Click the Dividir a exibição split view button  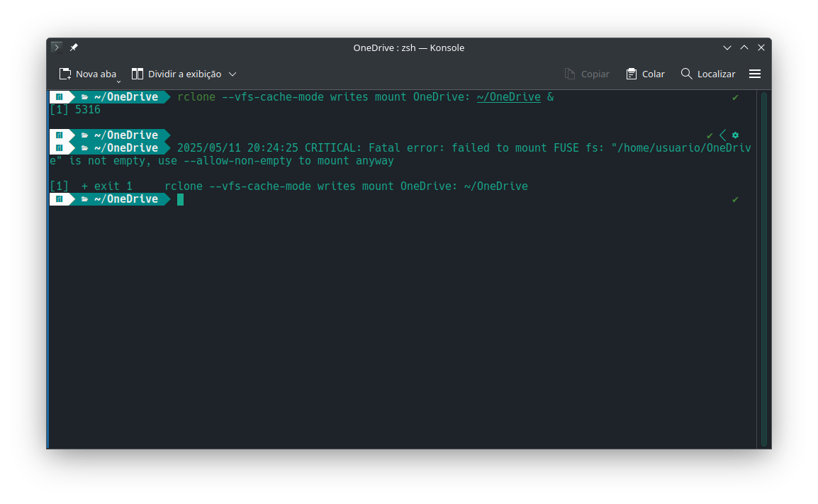click(x=177, y=74)
